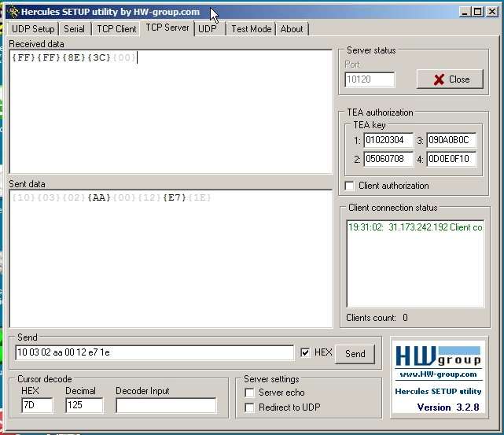Screen dimensions: 504x435
Task: Click the Version 3.2.8 text
Action: pyautogui.click(x=448, y=407)
